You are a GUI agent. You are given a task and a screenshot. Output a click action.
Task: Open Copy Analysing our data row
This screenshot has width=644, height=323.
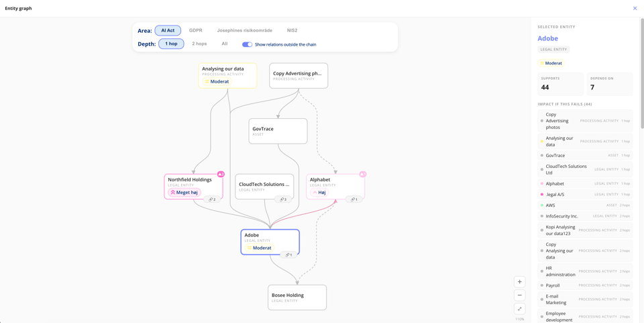coord(585,250)
